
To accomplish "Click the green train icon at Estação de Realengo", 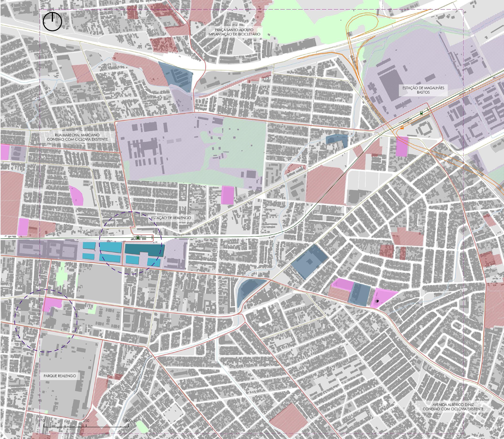I will 138,237.
